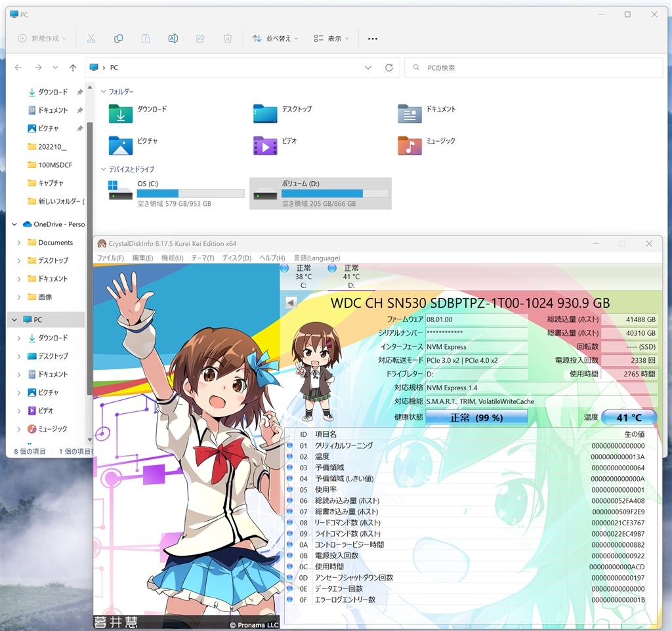672x631 pixels.
Task: Click the D: drive usage bar
Action: (x=335, y=193)
